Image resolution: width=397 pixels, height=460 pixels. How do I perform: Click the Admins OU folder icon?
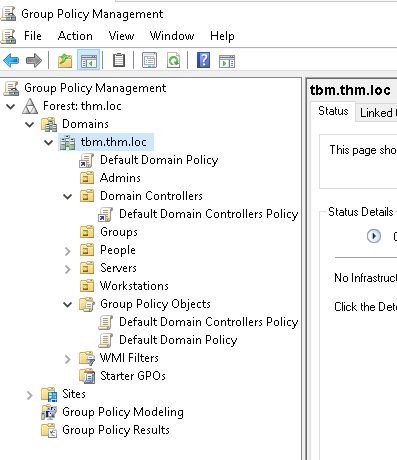click(x=87, y=178)
